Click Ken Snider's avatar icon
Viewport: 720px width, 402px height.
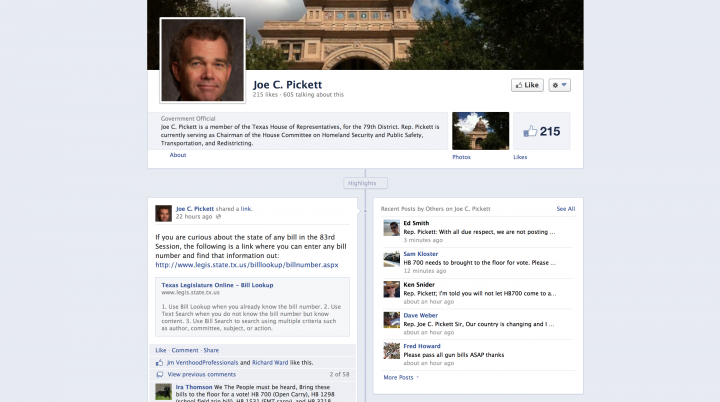coord(391,290)
